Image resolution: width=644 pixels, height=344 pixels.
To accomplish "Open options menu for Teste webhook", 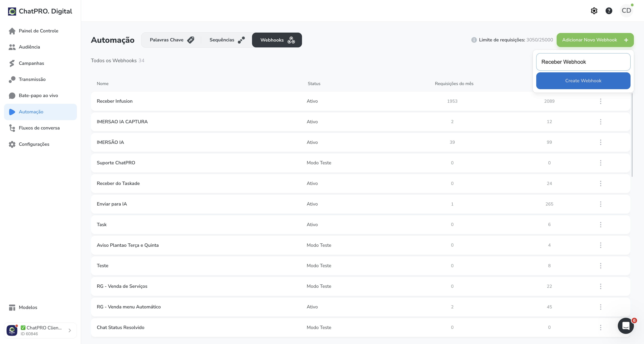I will click(601, 266).
